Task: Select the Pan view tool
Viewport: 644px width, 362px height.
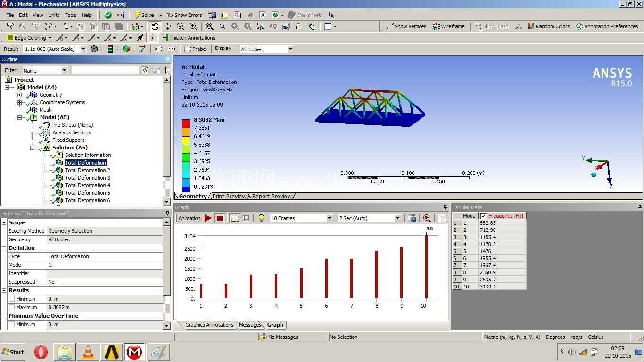Action: tap(167, 26)
